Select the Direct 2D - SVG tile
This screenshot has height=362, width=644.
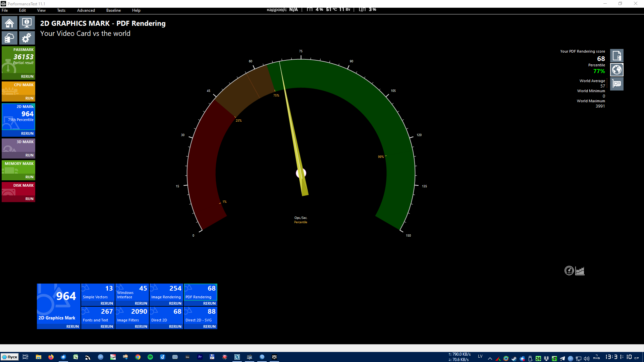click(200, 315)
